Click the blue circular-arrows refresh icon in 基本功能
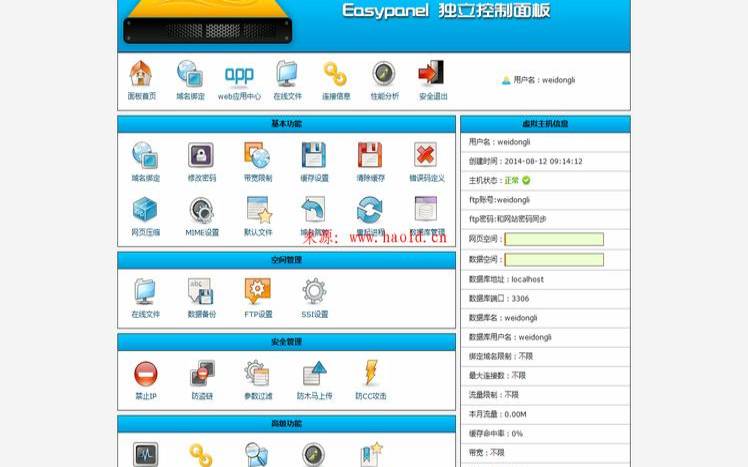The height and width of the screenshot is (467, 748). coord(370,210)
